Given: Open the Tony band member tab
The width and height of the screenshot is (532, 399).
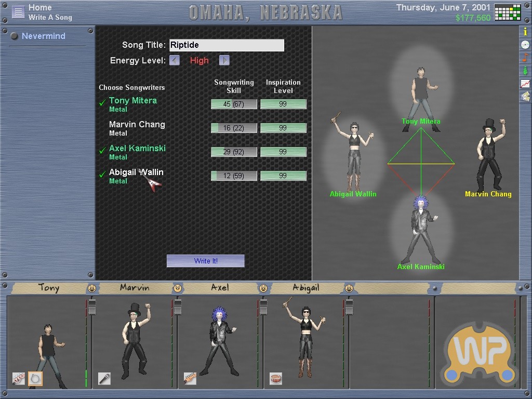Looking at the screenshot, I should pyautogui.click(x=48, y=288).
